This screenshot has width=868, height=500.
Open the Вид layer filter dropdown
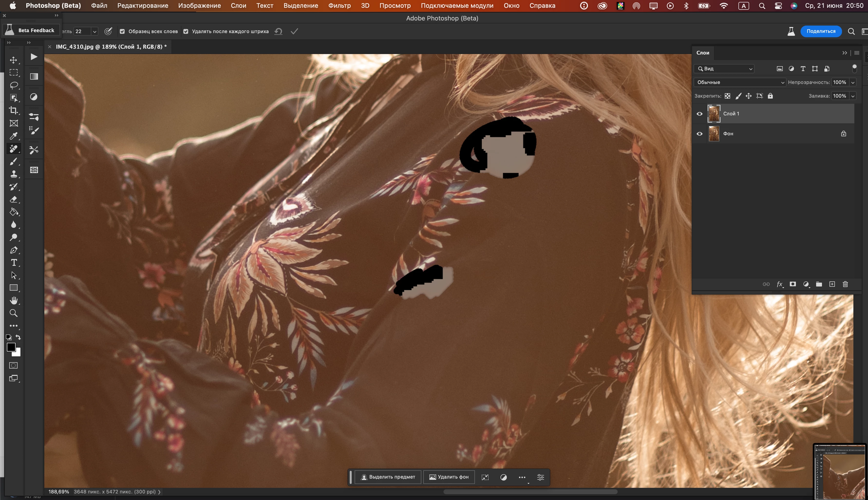tap(724, 69)
